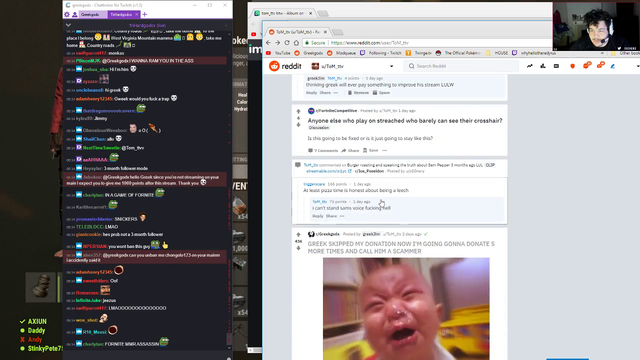Go to Chrome home page icon
Screen dimensions: 640x360
point(296,43)
